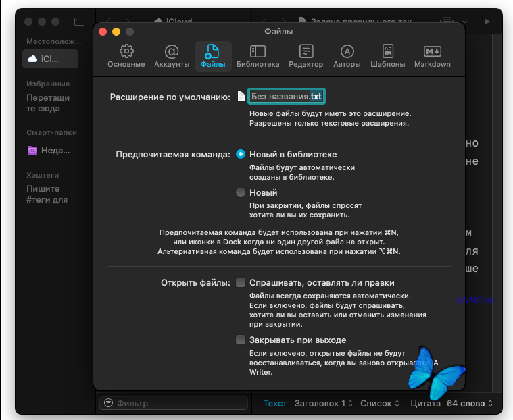Enable Закрывать при выходе checkbox
The height and width of the screenshot is (420, 513).
pos(241,340)
